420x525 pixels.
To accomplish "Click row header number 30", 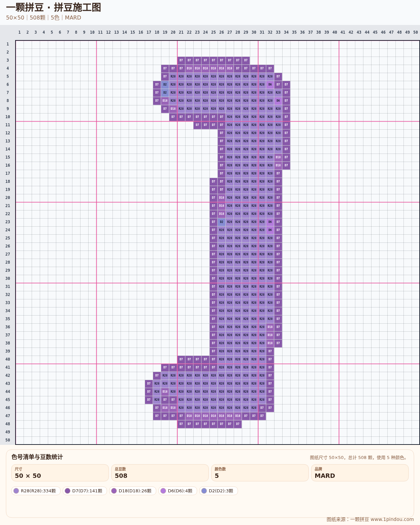I will (8, 278).
